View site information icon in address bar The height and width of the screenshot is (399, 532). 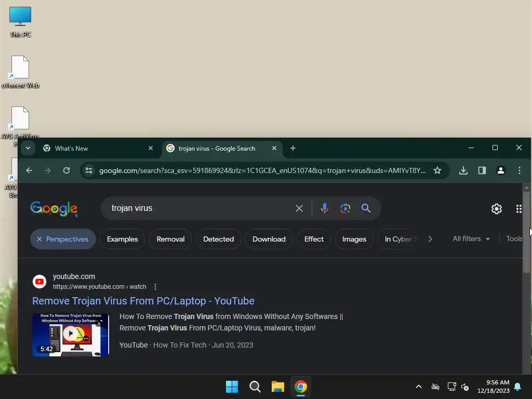point(89,170)
